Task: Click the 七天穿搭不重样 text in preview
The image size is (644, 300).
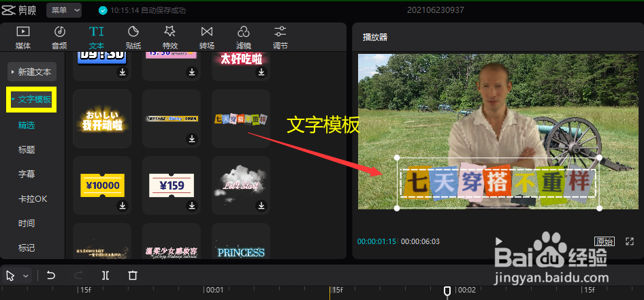Action: [x=498, y=183]
